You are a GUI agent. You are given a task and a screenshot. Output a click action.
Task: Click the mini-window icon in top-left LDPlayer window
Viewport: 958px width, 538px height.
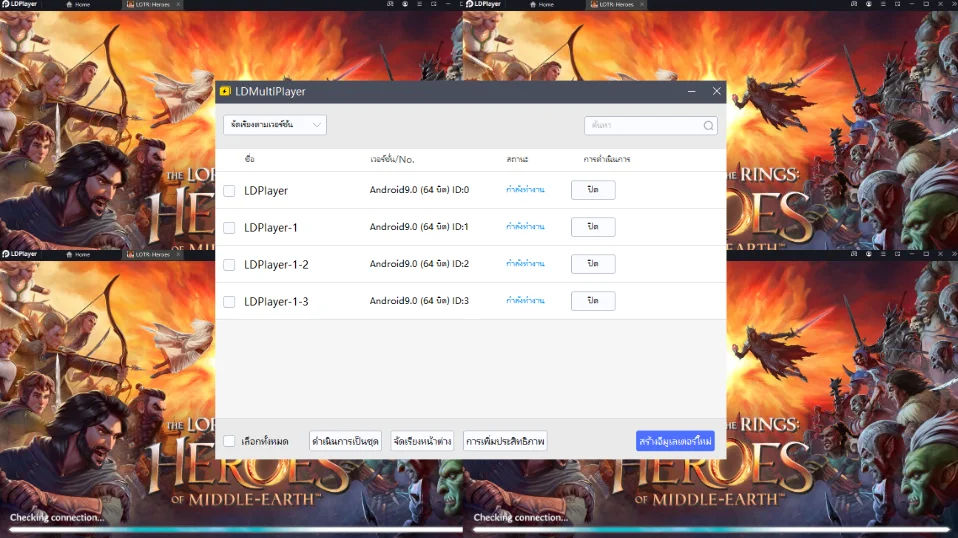coord(434,4)
